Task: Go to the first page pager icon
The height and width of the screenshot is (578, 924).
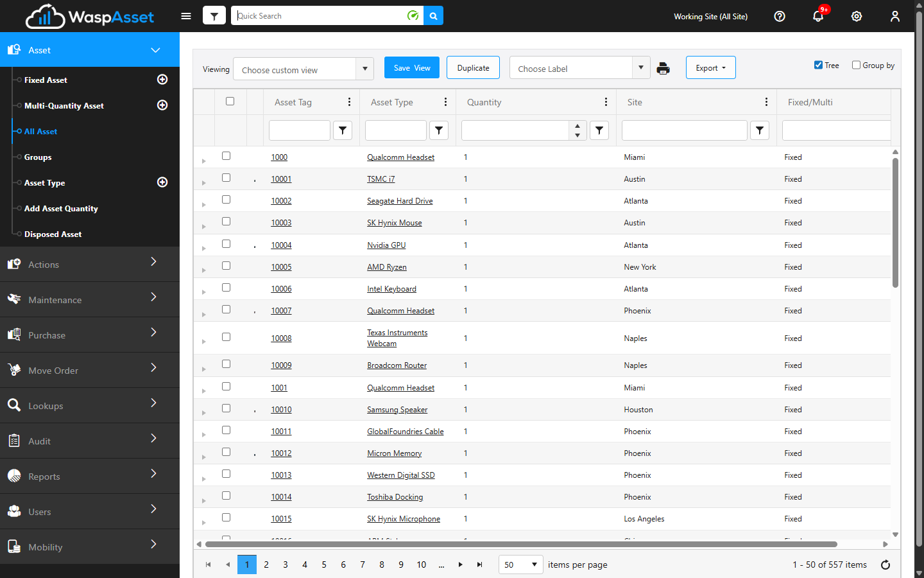Action: click(208, 565)
